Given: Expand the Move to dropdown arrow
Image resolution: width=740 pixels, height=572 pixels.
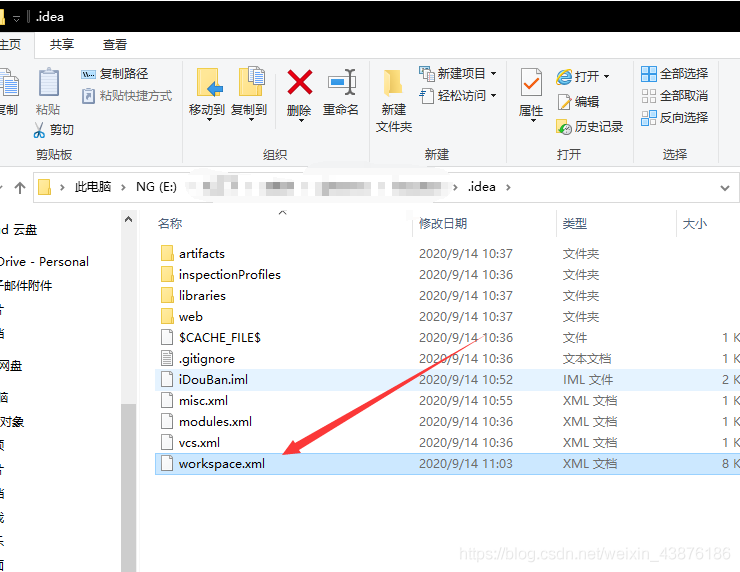Looking at the screenshot, I should tap(209, 120).
